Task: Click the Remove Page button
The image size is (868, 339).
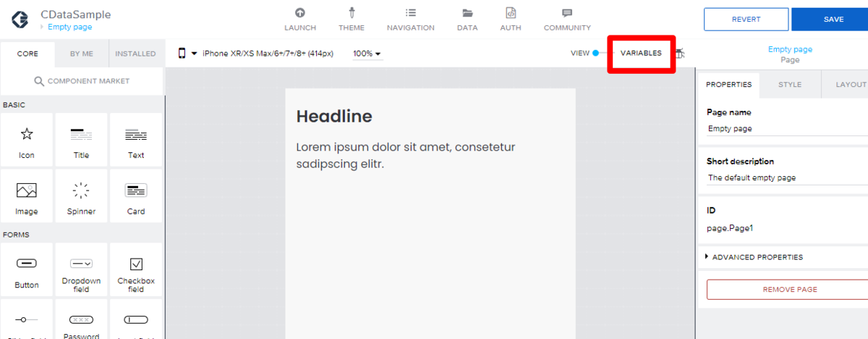Action: [789, 289]
